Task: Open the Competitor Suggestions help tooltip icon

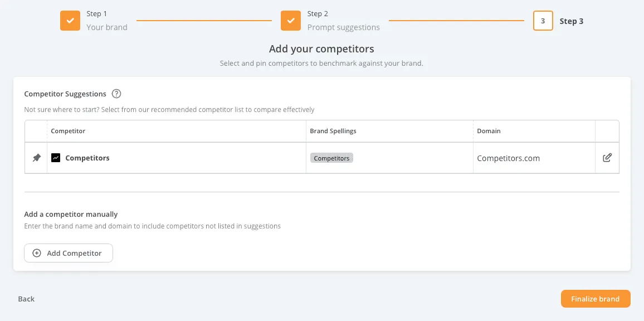Action: tap(116, 94)
